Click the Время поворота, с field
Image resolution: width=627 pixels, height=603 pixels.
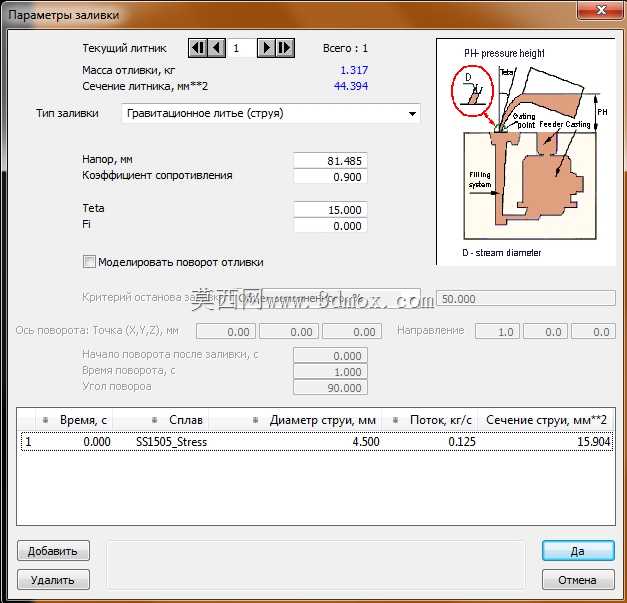click(330, 371)
